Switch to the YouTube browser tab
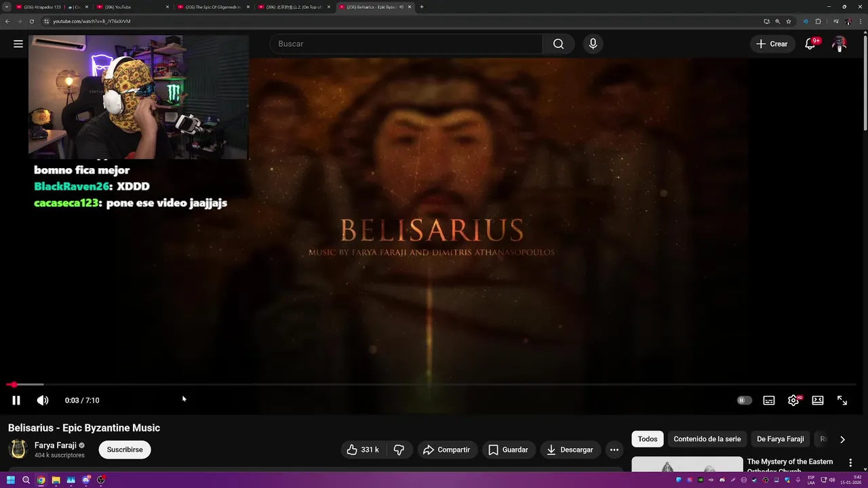Screen dimensions: 868x488 [x=133, y=7]
